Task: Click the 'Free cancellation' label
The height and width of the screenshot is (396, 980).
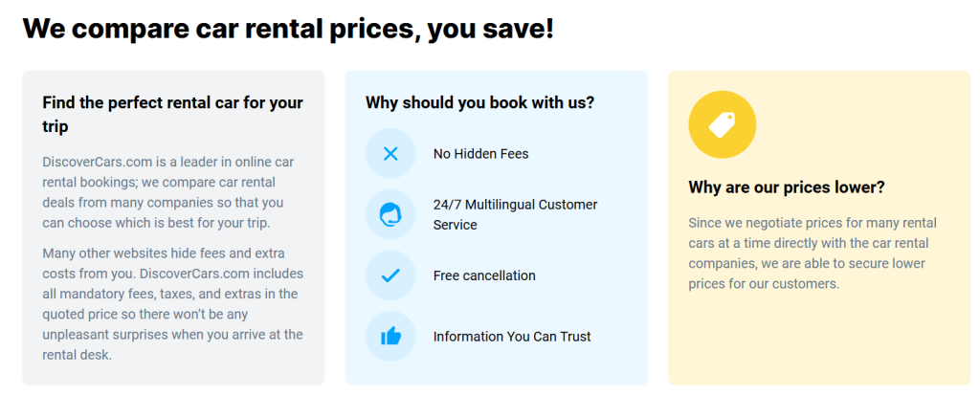Action: click(484, 275)
